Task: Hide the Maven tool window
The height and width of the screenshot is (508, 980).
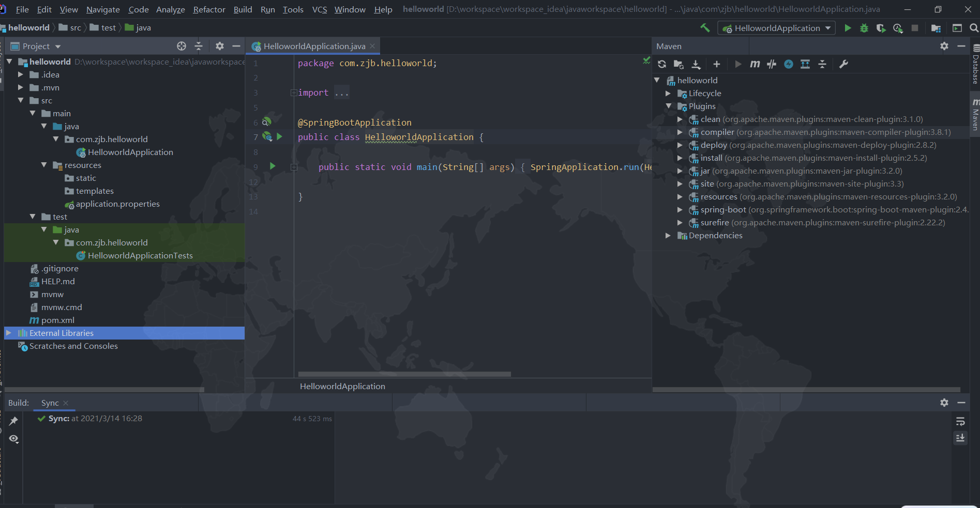Action: point(961,46)
